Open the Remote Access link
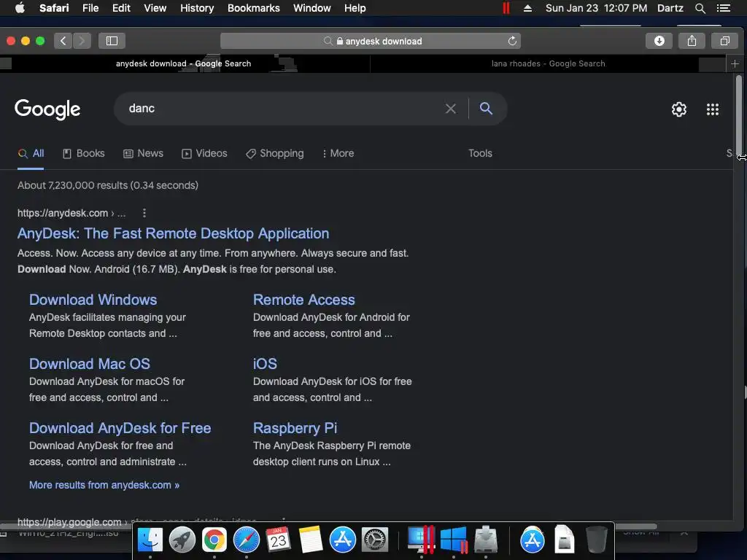Screen dimensions: 747x560 (x=304, y=300)
